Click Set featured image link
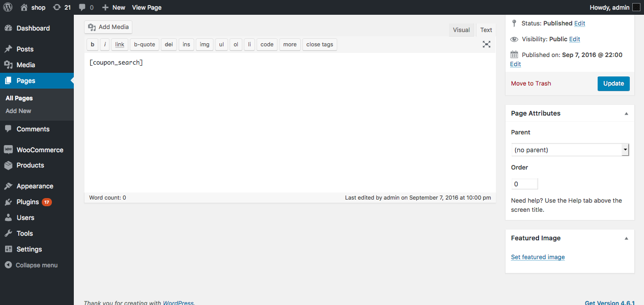Viewport: 644px width, 305px height. coord(538,257)
